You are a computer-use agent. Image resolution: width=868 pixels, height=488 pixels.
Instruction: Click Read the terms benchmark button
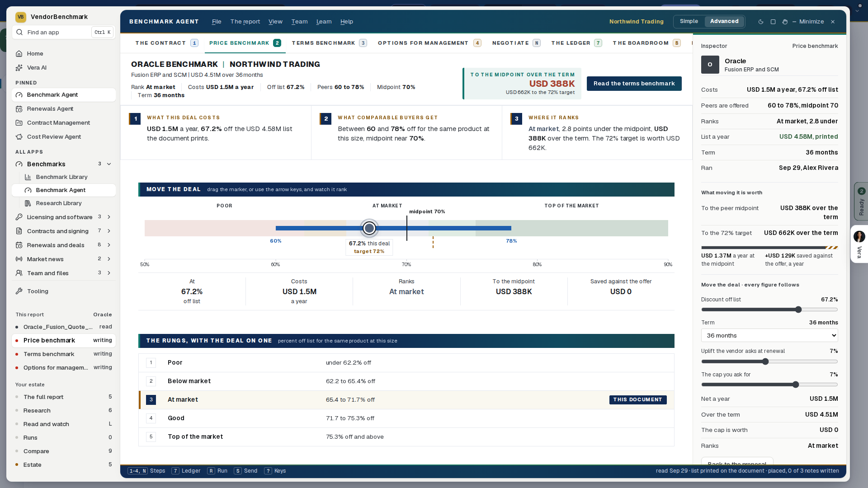[x=634, y=84]
